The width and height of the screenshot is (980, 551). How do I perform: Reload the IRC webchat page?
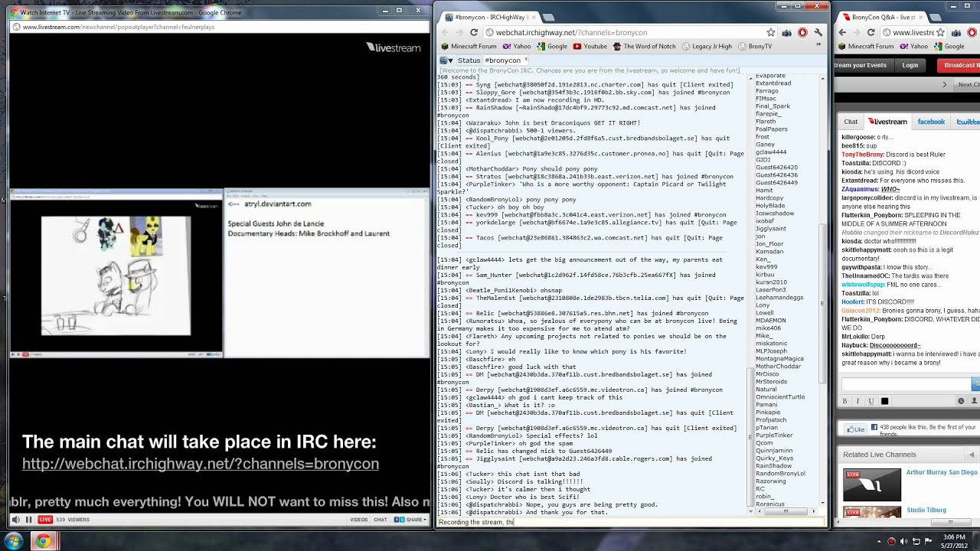[474, 32]
